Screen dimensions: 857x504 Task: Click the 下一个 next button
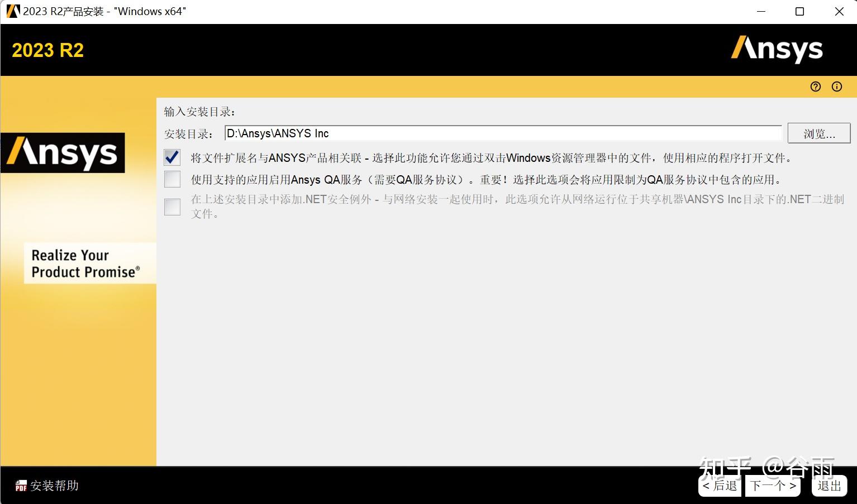(x=772, y=486)
